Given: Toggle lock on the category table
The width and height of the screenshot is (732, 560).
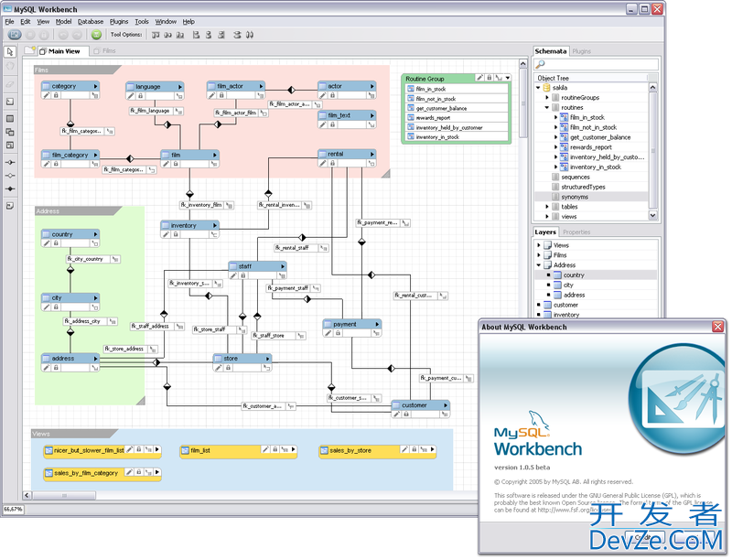Looking at the screenshot, I should pos(56,95).
